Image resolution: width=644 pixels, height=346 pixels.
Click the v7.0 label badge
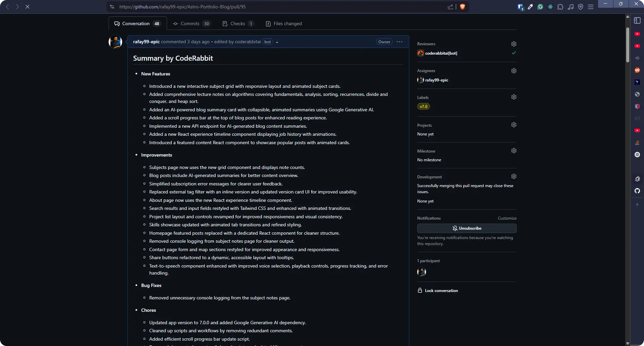pos(424,107)
